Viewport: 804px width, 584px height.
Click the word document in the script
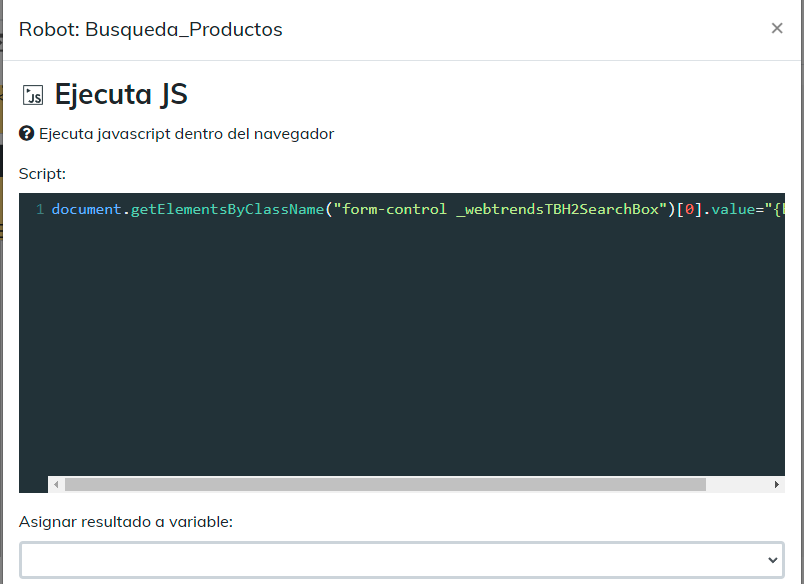pos(86,209)
